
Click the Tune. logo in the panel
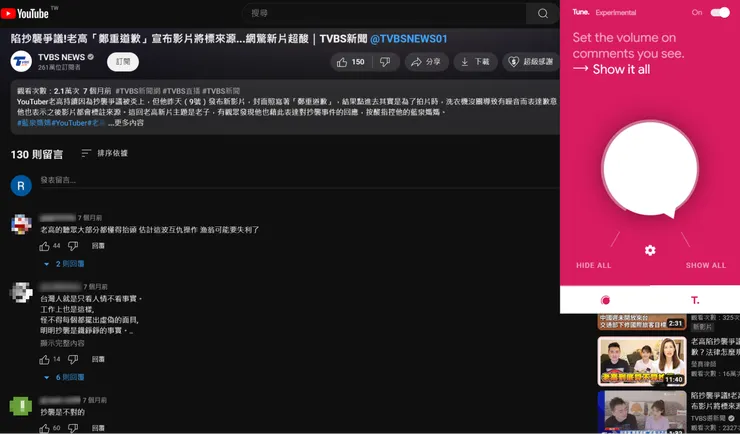(x=581, y=12)
